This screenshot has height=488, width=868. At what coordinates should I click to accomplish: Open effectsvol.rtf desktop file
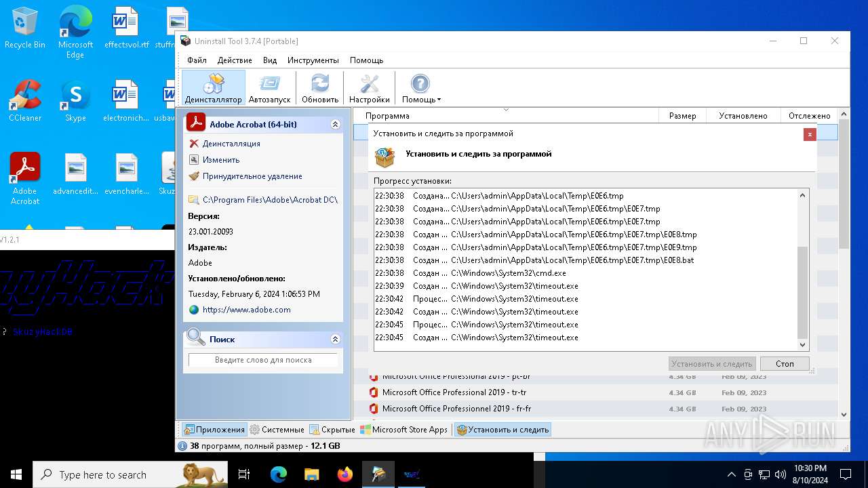coord(126,28)
